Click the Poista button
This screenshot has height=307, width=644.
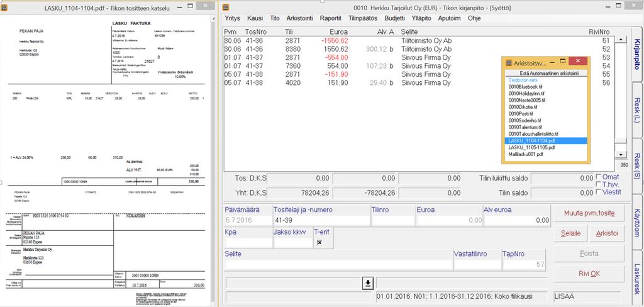tap(589, 254)
